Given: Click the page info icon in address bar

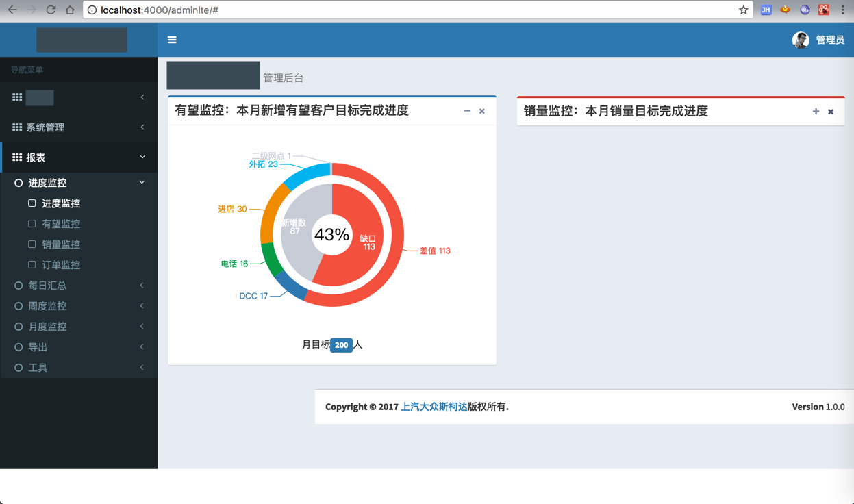Looking at the screenshot, I should coord(92,10).
